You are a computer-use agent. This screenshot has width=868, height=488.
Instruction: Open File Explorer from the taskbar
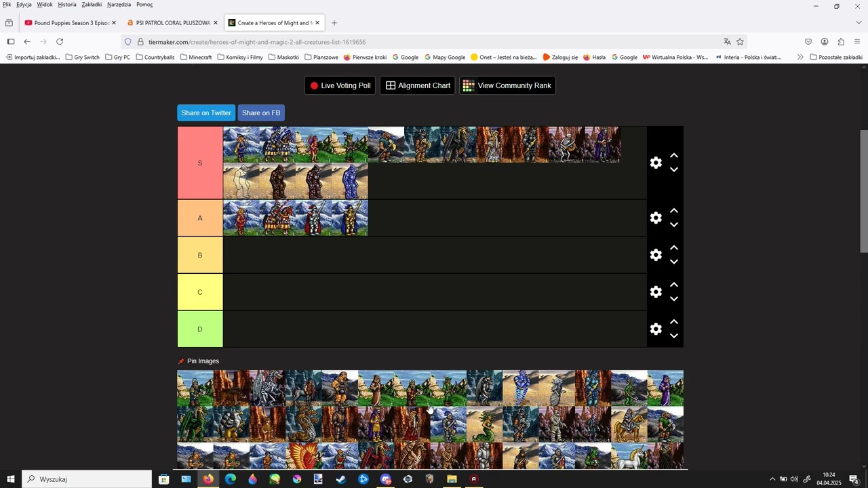coord(452,479)
